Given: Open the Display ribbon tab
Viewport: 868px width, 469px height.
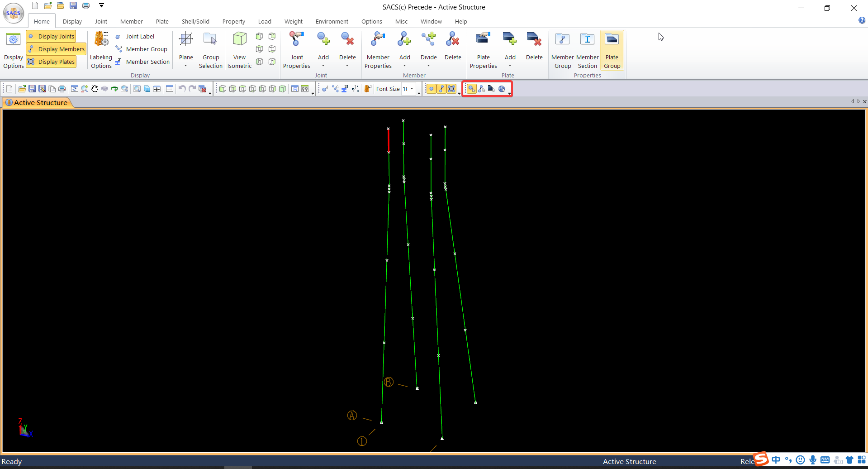Looking at the screenshot, I should point(72,21).
